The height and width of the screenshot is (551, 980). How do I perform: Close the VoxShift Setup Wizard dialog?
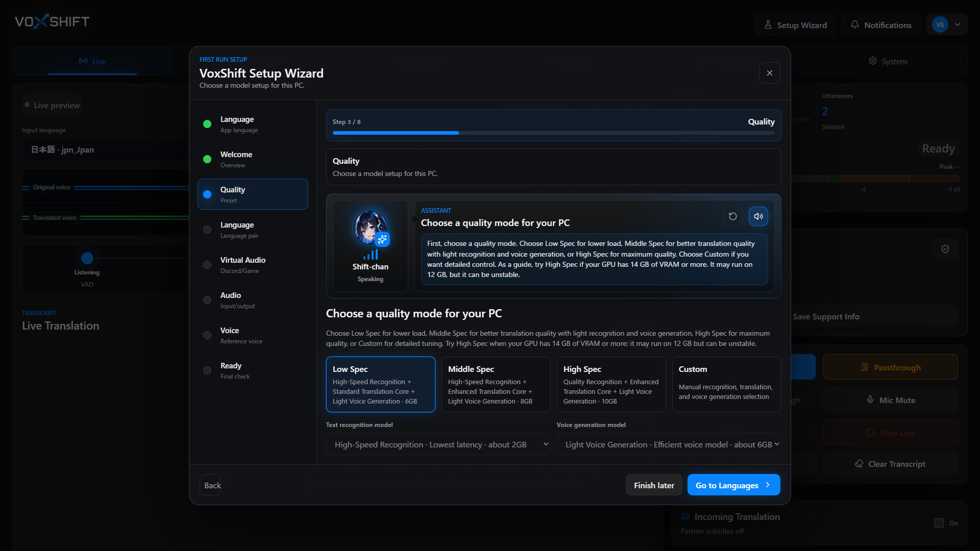coord(769,73)
